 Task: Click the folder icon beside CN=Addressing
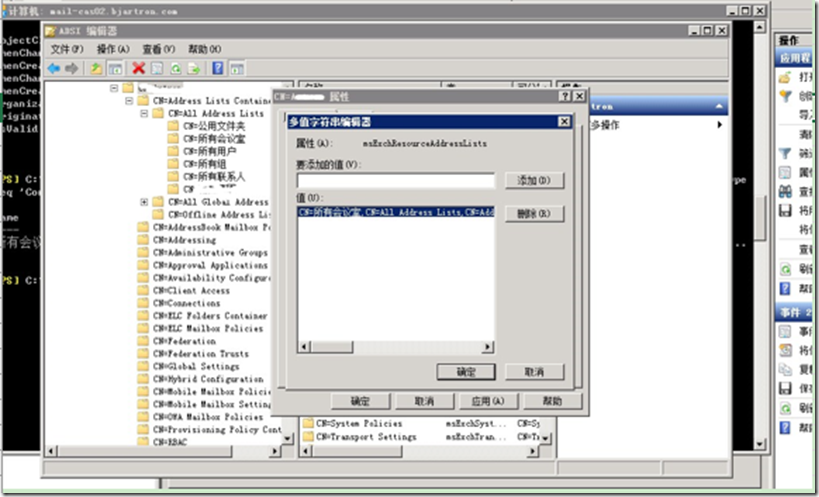pyautogui.click(x=143, y=240)
